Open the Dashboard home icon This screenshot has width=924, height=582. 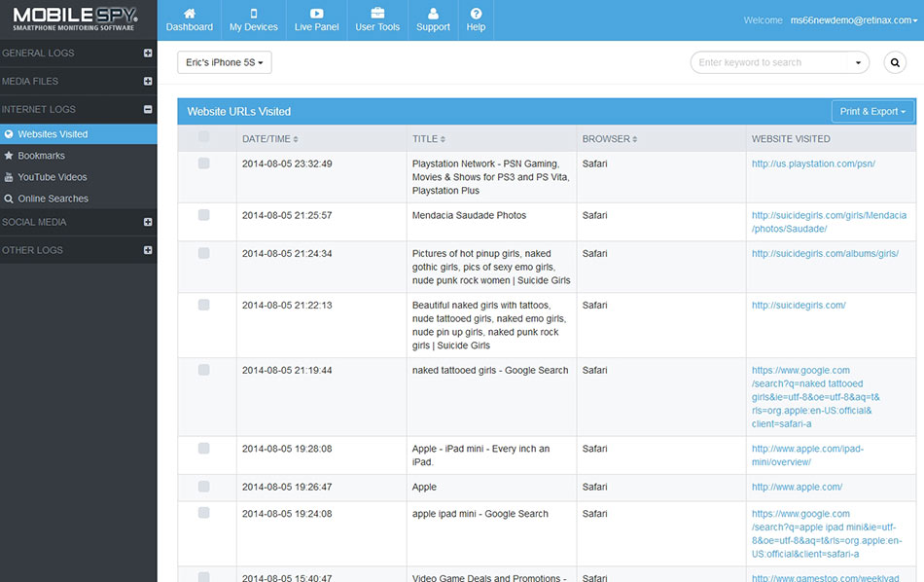[189, 15]
